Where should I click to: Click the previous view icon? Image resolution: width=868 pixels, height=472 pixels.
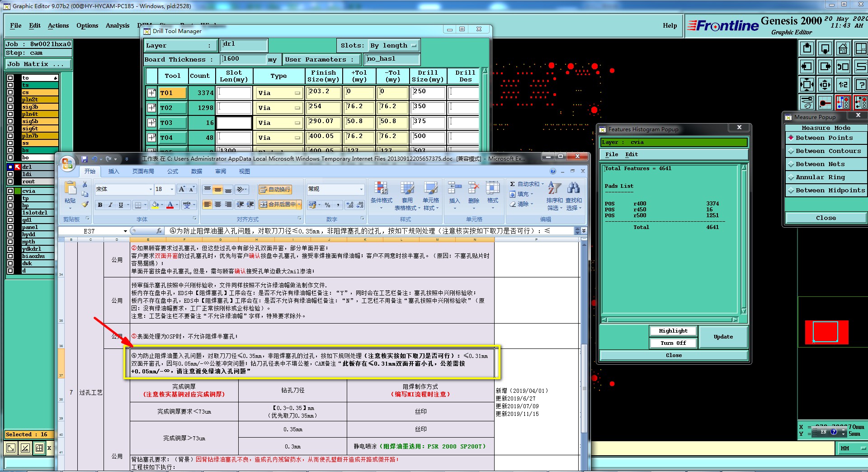[x=843, y=67]
